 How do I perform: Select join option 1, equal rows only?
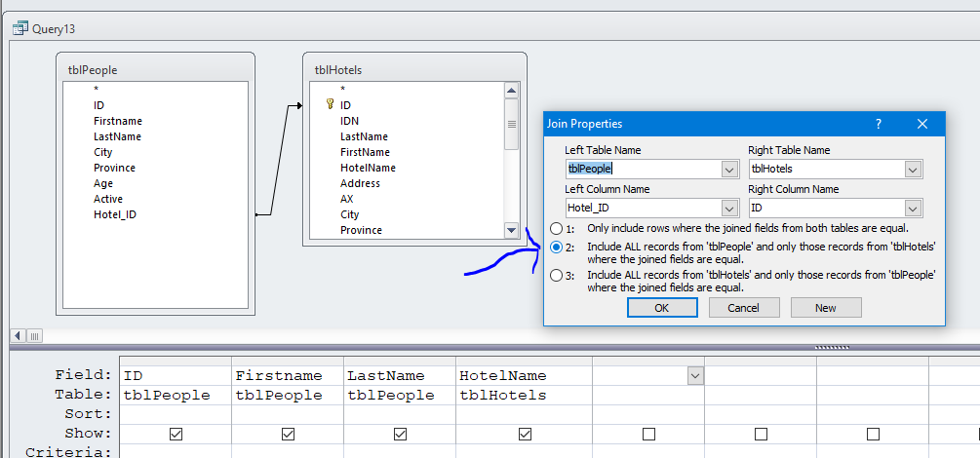[556, 228]
